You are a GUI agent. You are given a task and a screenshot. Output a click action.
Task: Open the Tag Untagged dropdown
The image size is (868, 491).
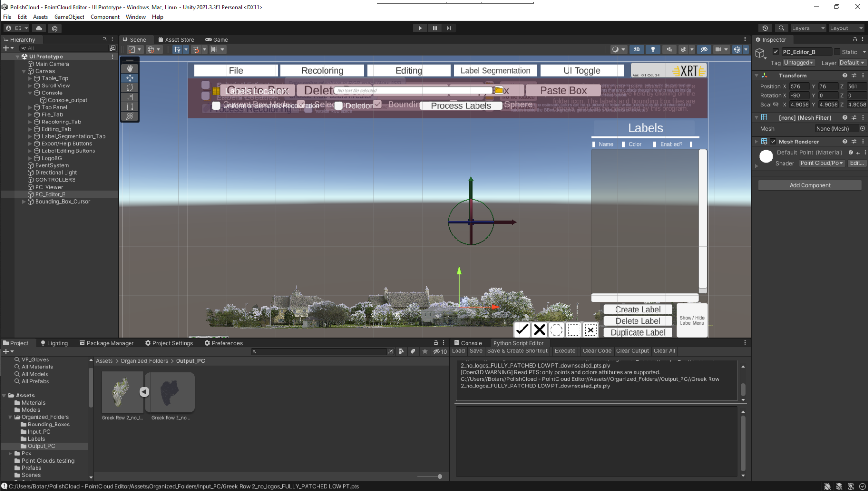click(x=799, y=63)
